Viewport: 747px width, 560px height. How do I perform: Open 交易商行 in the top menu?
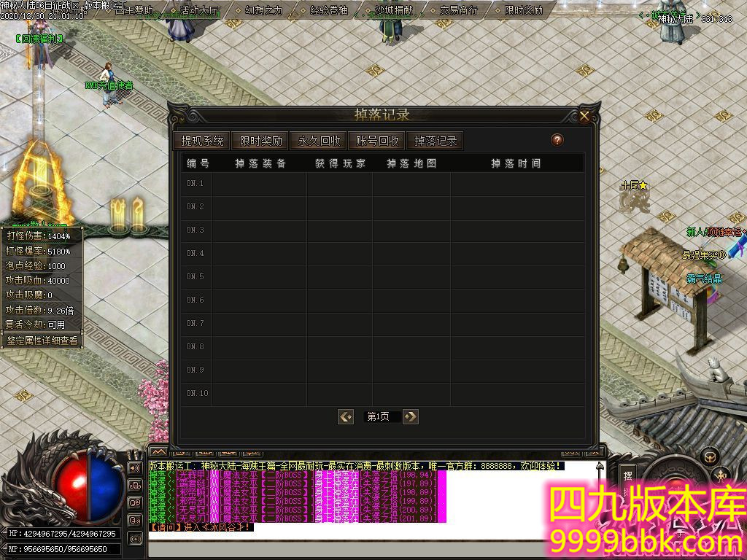click(459, 11)
